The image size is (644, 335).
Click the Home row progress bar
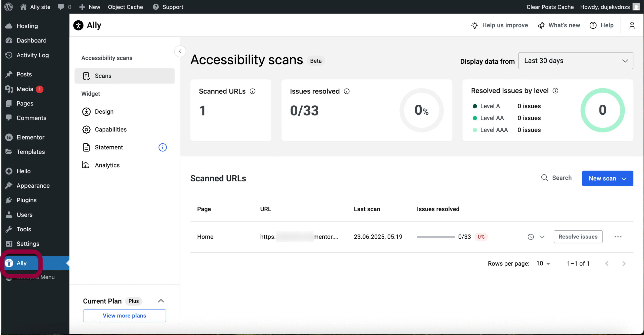point(435,237)
